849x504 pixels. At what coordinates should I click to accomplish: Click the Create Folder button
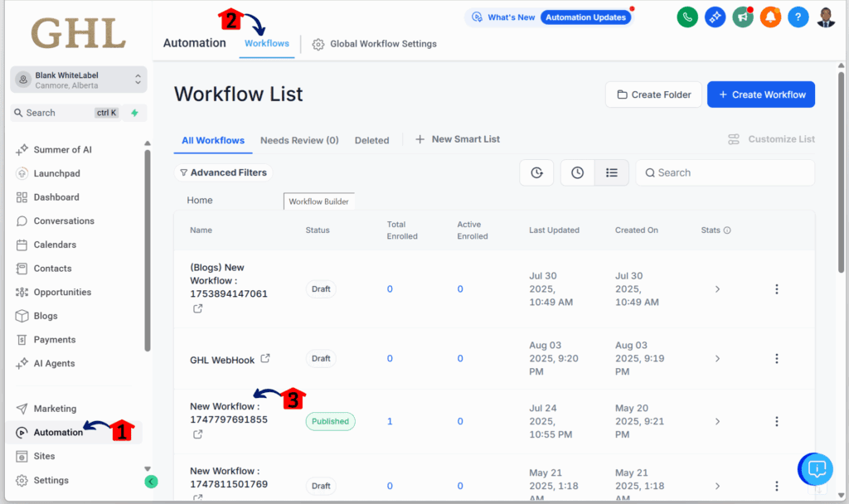point(653,94)
